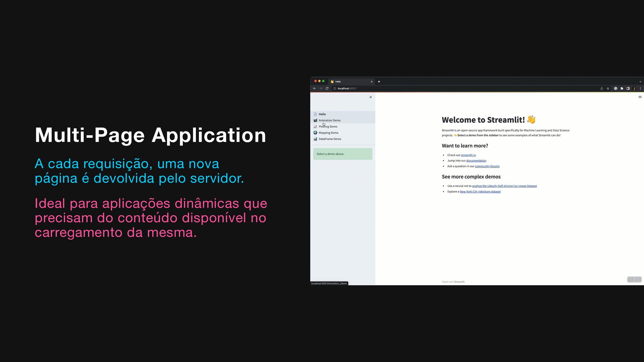The width and height of the screenshot is (644, 362).
Task: Click the Streamlit footer link
Action: pyautogui.click(x=459, y=282)
